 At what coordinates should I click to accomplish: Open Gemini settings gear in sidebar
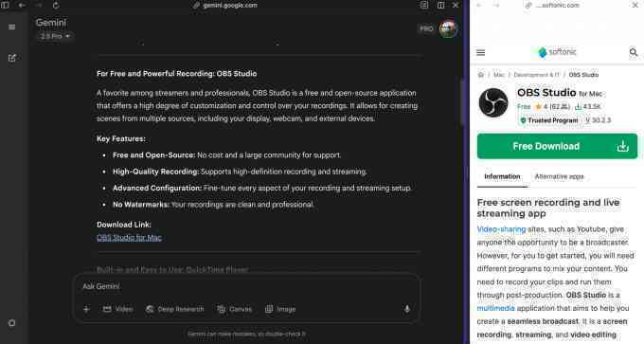[12, 323]
